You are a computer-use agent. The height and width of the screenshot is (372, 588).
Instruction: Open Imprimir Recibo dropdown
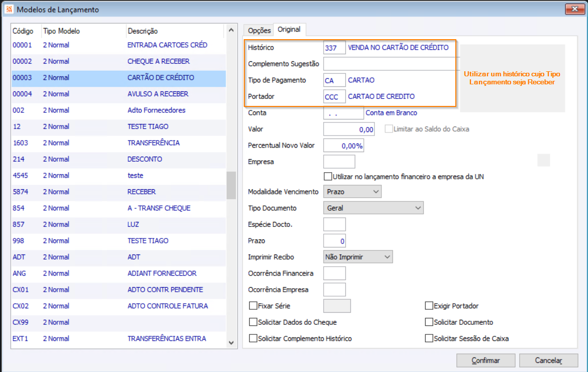(358, 257)
